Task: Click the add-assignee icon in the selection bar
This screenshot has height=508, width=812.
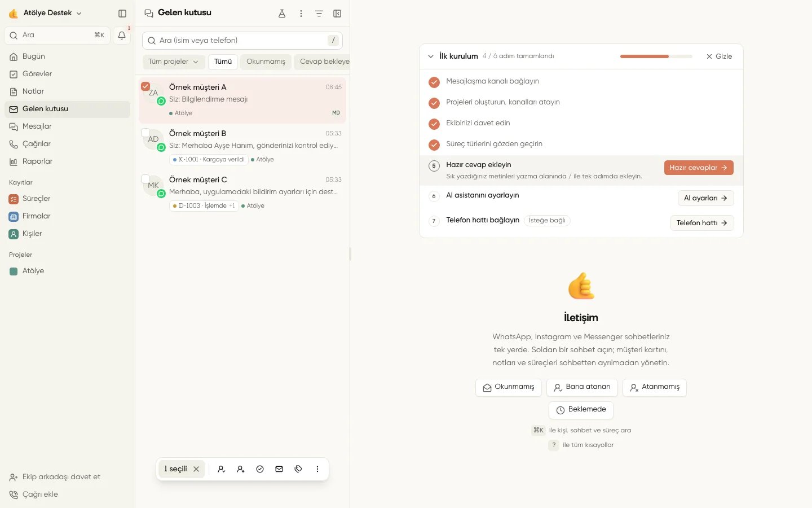Action: point(241,469)
